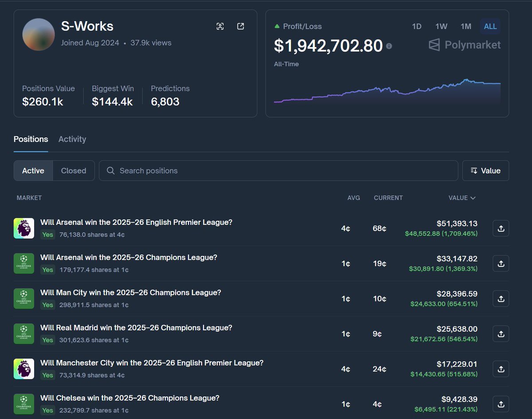Image resolution: width=532 pixels, height=419 pixels.
Task: Open Real Madrid 2025–26 Champions League market
Action: [x=136, y=327]
